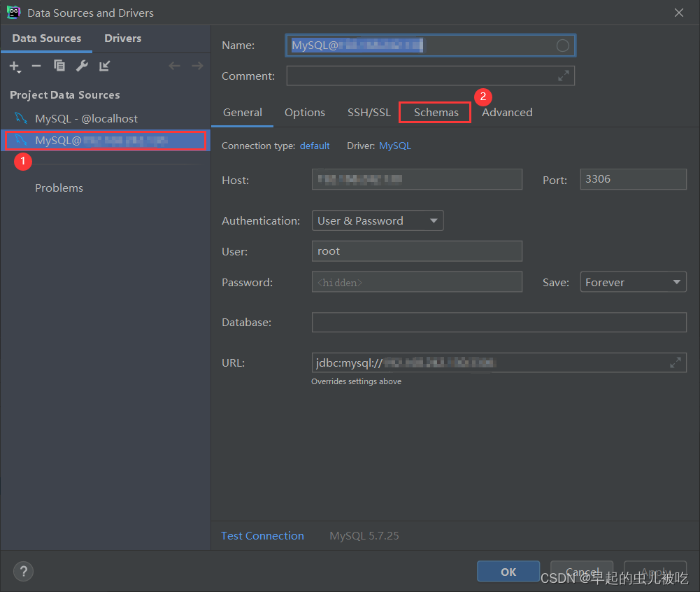Click the Overrides settings above note
The image size is (700, 592).
click(x=356, y=381)
